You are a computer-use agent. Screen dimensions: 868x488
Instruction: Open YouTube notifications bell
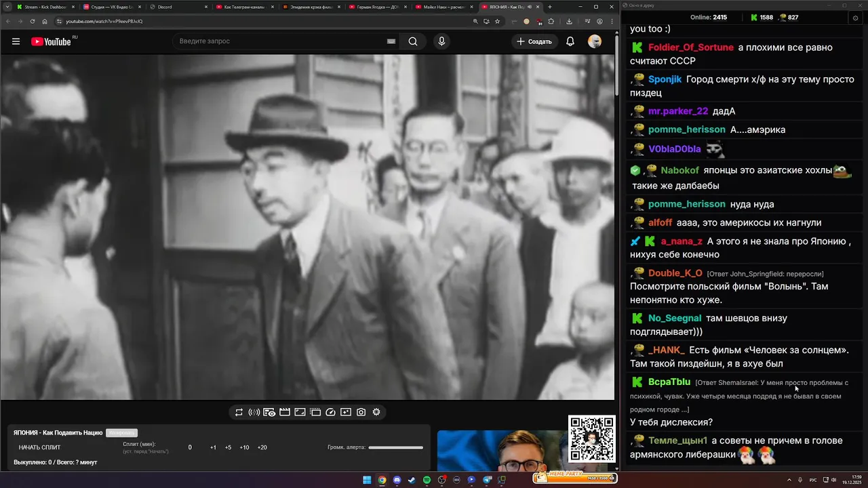(570, 41)
